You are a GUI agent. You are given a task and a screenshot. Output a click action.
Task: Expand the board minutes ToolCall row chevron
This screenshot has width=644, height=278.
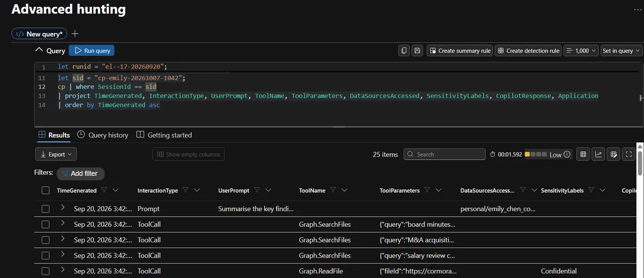click(x=62, y=224)
